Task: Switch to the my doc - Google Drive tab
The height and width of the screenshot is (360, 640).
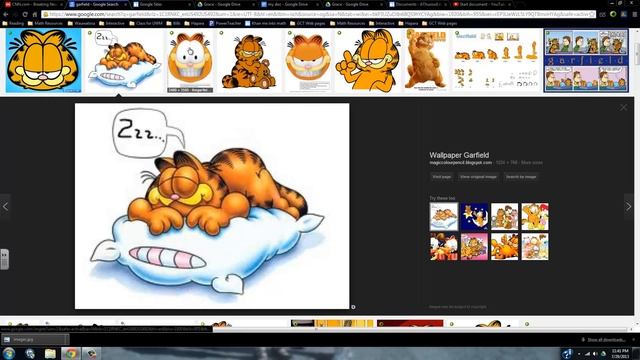Action: (x=290, y=4)
